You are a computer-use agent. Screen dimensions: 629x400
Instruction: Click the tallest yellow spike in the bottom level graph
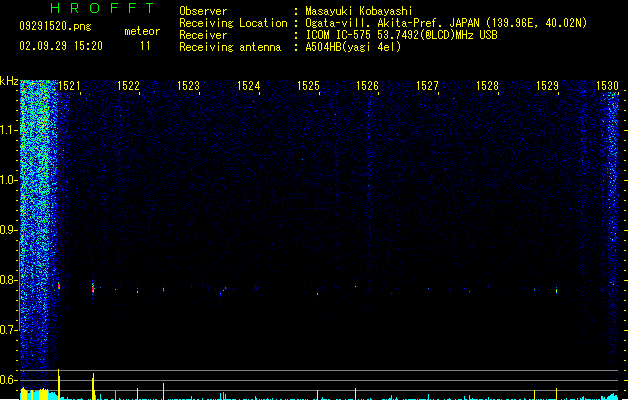tap(59, 384)
